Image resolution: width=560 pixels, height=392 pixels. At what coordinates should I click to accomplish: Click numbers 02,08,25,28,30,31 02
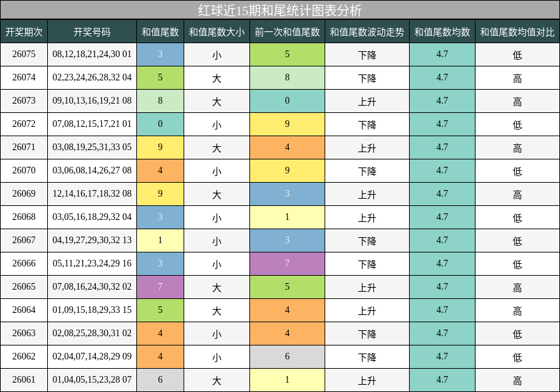click(92, 333)
